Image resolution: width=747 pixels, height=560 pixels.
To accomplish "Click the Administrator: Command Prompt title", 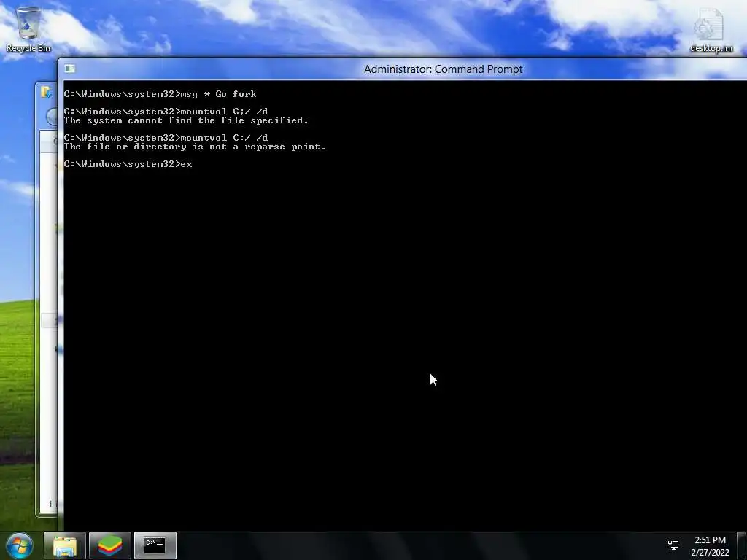I will (x=443, y=69).
